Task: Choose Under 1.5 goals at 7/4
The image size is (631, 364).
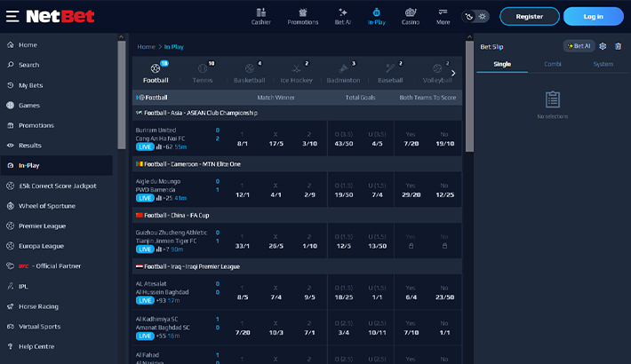Action: click(377, 190)
